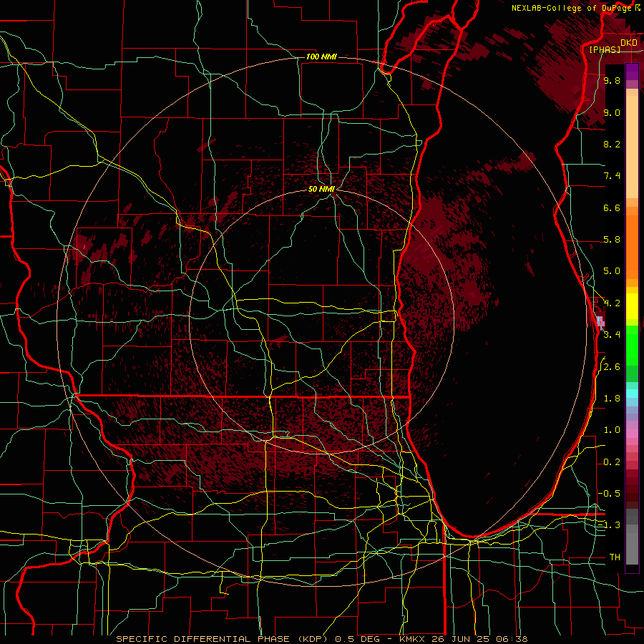644x644 pixels.
Task: Click the DKD label above the color scale
Action: [628, 42]
